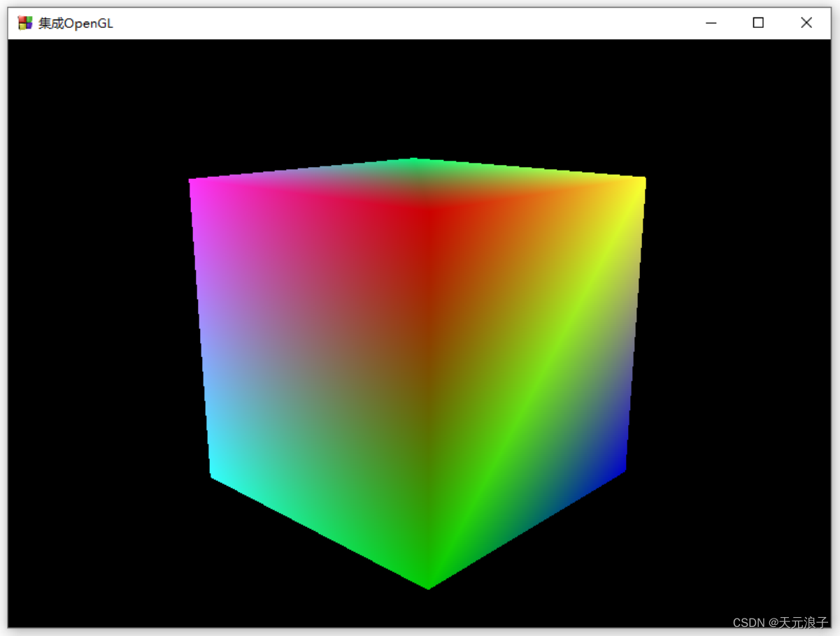
Task: Click the app icon in title bar
Action: (25, 23)
